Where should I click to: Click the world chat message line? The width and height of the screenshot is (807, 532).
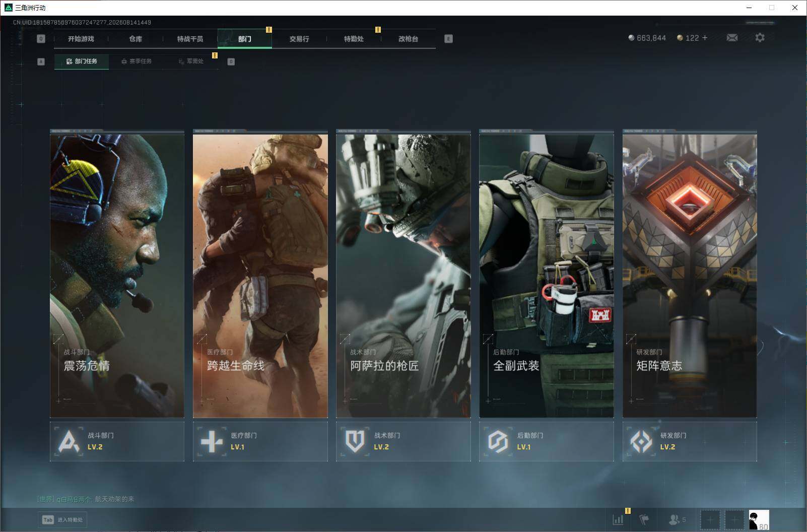pos(86,499)
